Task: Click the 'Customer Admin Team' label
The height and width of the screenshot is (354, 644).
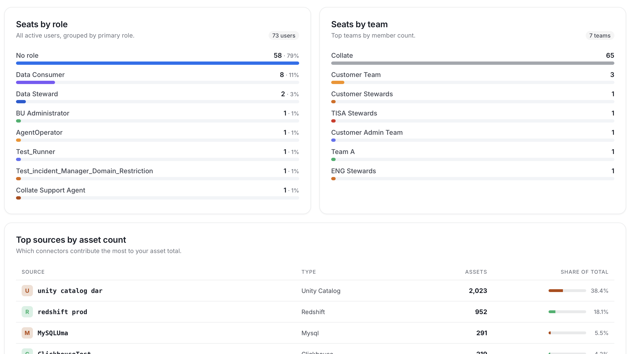Action: coord(367,132)
